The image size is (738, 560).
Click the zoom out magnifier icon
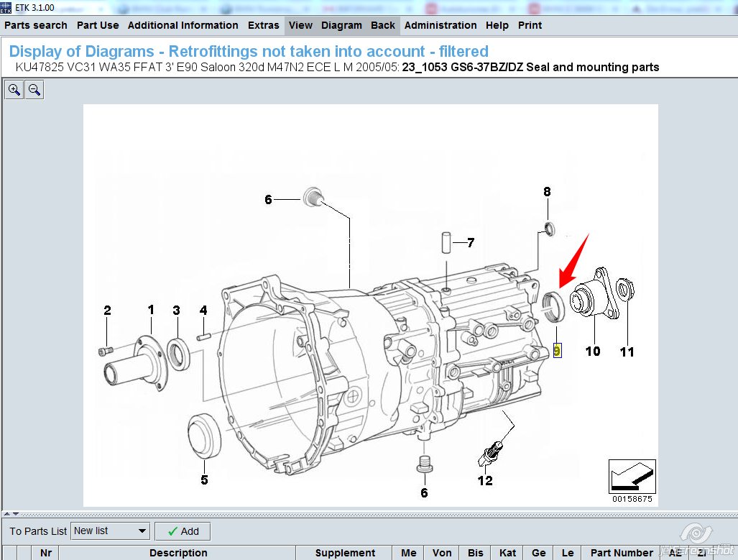pyautogui.click(x=34, y=90)
